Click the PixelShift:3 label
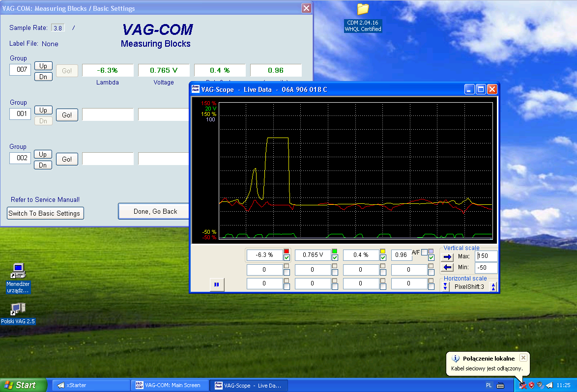The image size is (577, 392). coord(469,287)
